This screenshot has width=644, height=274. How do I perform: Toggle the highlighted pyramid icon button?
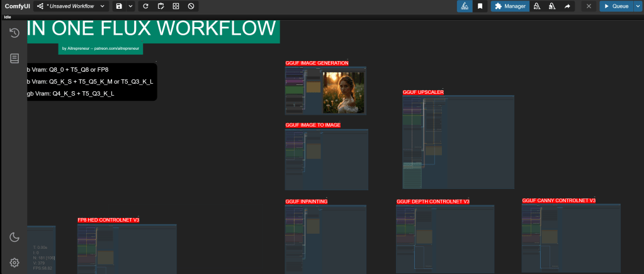click(x=465, y=6)
